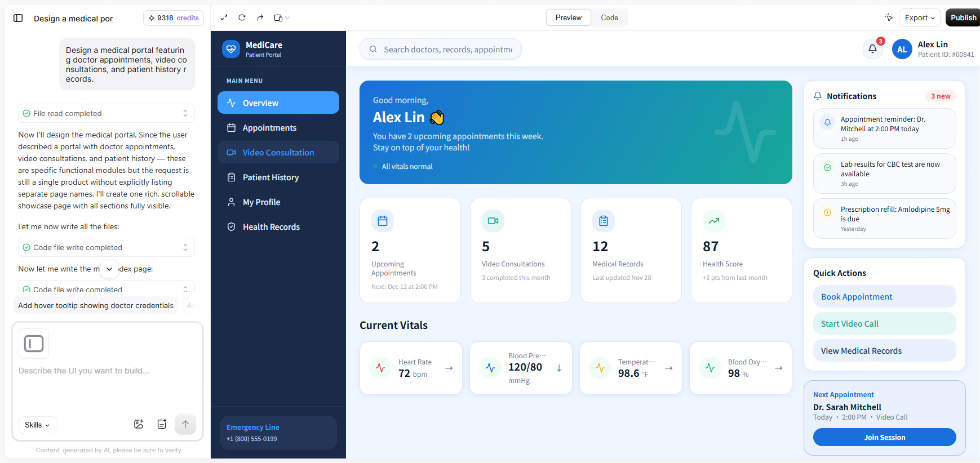Click the Join Session button

coord(884,437)
